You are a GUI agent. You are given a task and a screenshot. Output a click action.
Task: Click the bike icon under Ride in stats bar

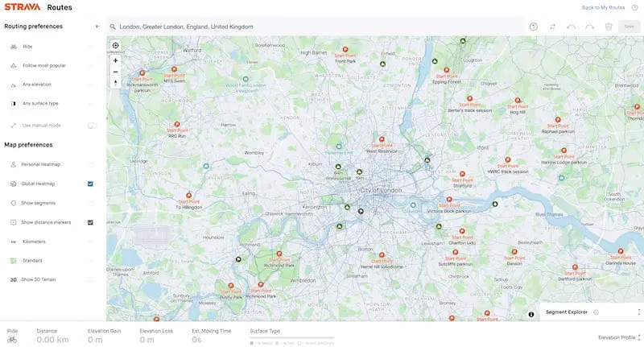point(12,340)
